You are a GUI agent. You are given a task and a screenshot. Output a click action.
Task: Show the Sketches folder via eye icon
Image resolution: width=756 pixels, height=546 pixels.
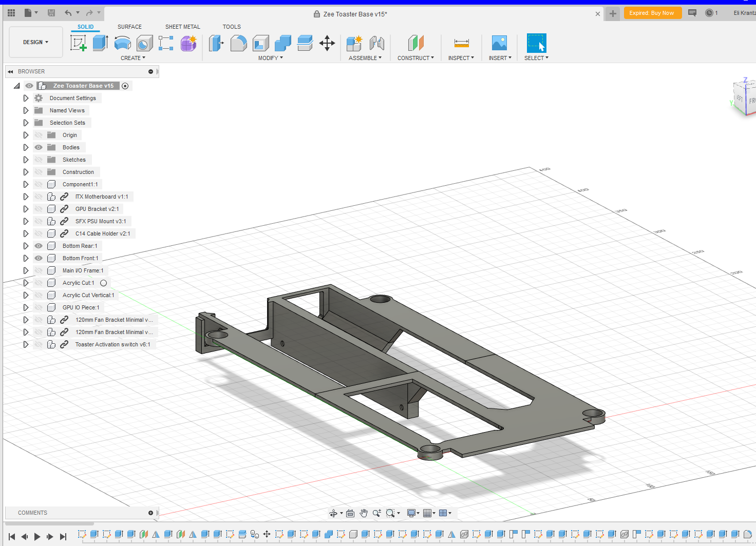(39, 160)
